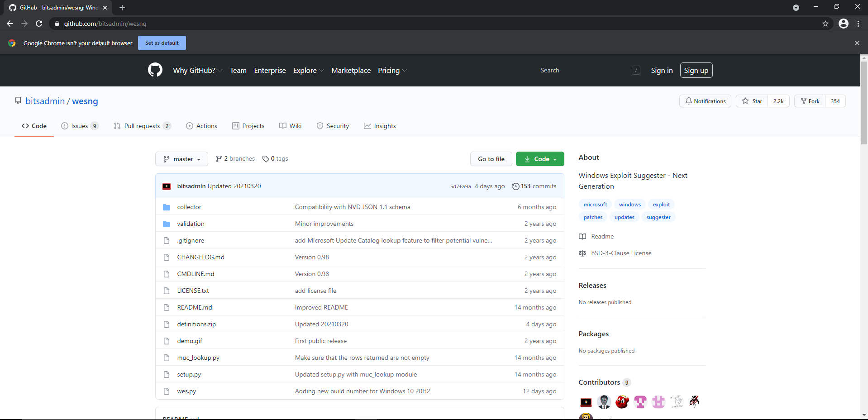868x420 pixels.
Task: Open CHANGELOG.md file
Action: pos(200,257)
